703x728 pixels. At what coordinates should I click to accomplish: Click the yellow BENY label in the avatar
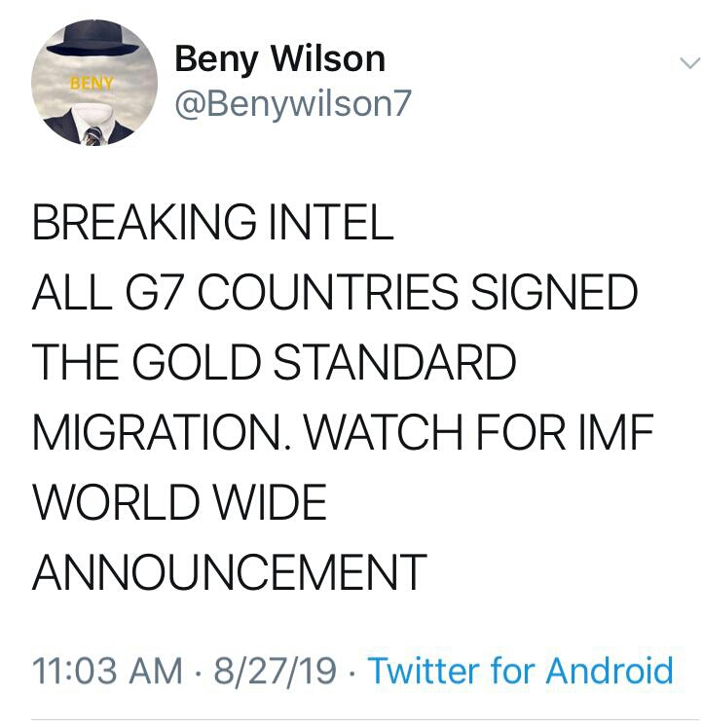pos(90,84)
